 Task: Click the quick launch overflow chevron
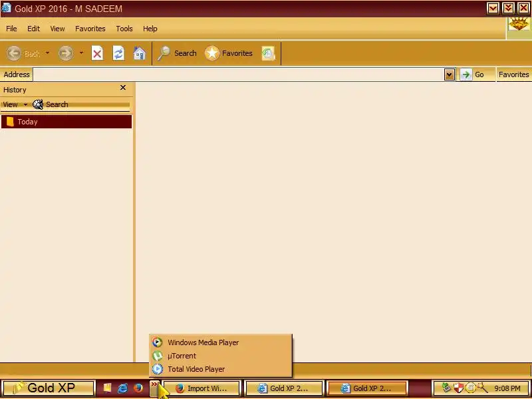tap(154, 388)
